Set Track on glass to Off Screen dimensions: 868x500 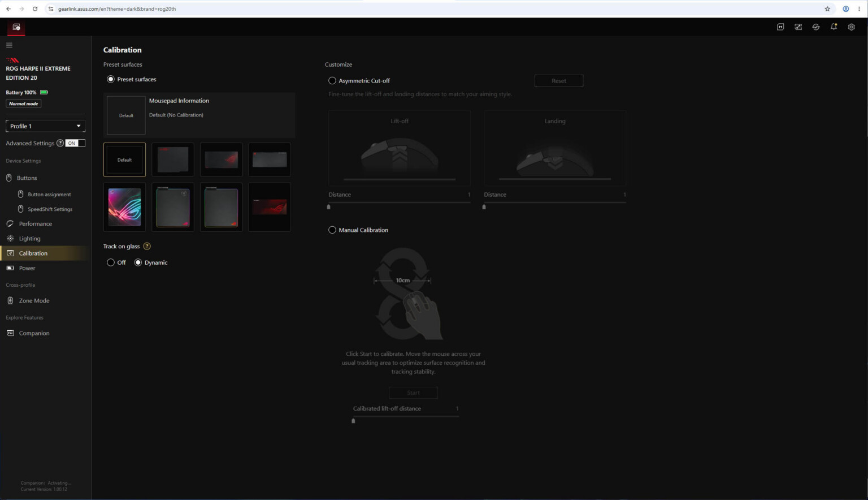[x=111, y=262]
